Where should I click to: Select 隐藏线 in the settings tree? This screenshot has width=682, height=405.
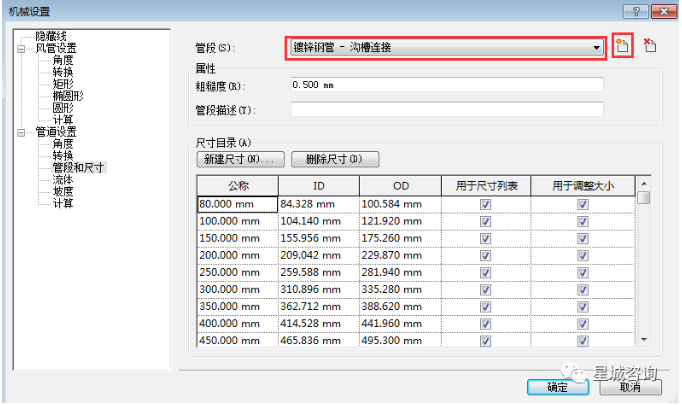50,36
